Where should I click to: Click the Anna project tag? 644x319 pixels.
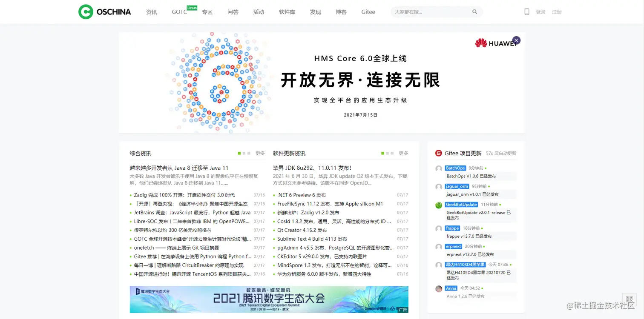click(451, 288)
